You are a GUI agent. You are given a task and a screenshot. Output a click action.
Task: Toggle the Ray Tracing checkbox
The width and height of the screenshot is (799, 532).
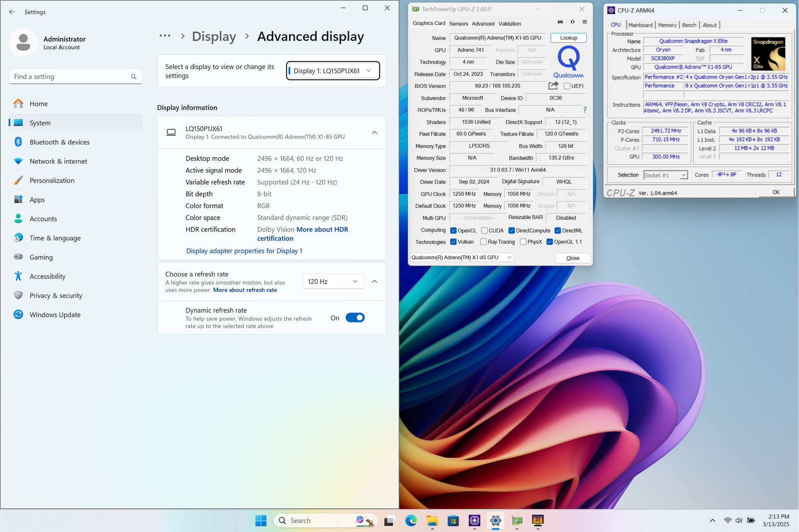click(x=483, y=242)
